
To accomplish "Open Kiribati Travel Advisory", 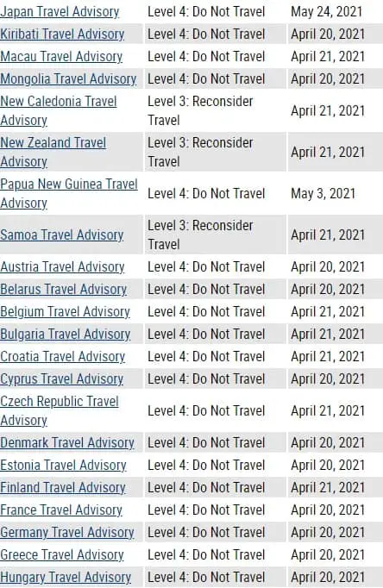I will click(x=62, y=34).
